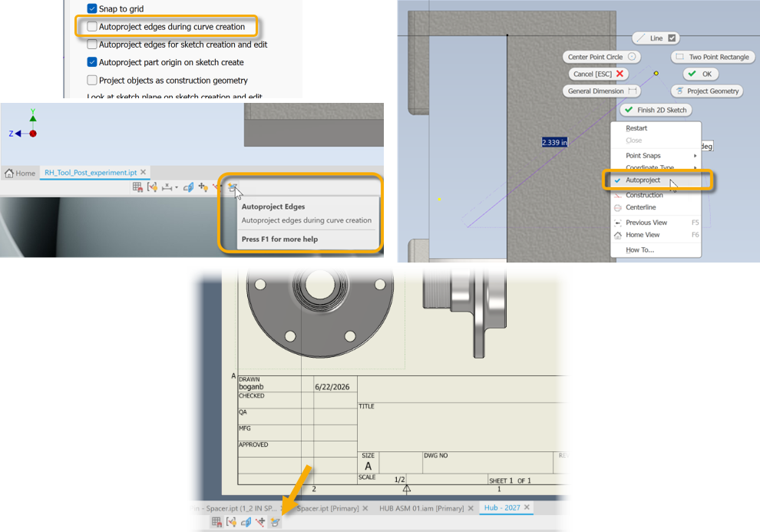This screenshot has height=532, width=760.
Task: Click the dimension display icon in the upper status toolbar
Action: click(x=167, y=187)
